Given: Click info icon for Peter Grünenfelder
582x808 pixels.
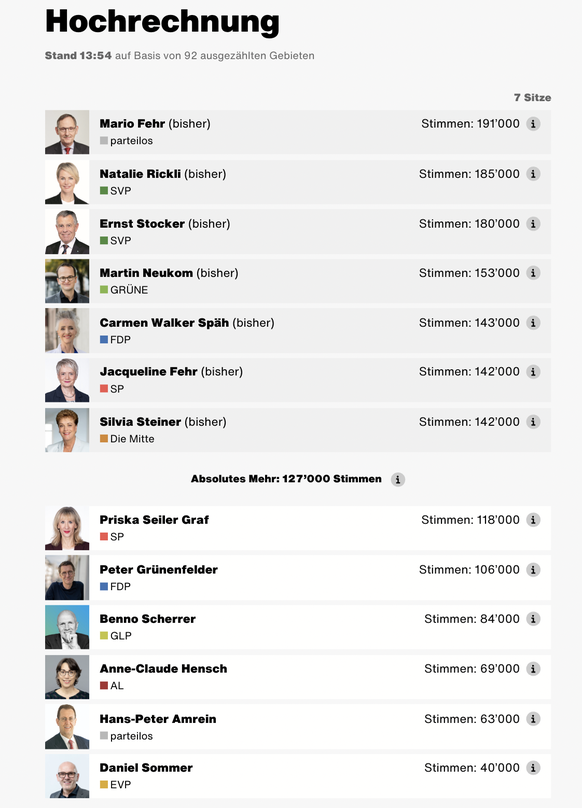Looking at the screenshot, I should tap(533, 570).
